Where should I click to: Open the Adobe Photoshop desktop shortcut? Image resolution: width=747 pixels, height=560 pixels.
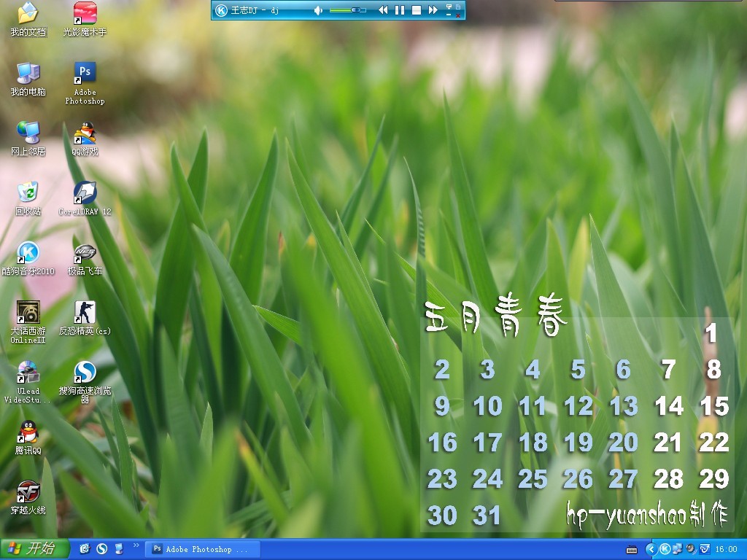click(85, 73)
